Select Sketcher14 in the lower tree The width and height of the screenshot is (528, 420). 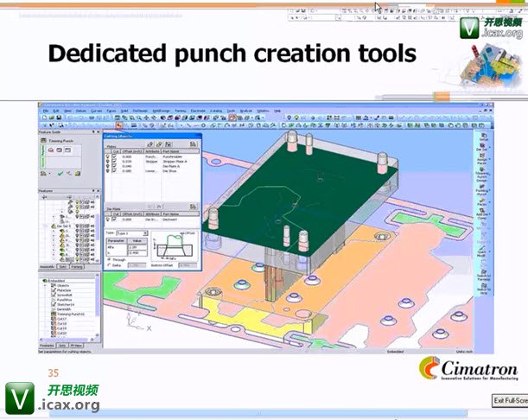click(63, 304)
